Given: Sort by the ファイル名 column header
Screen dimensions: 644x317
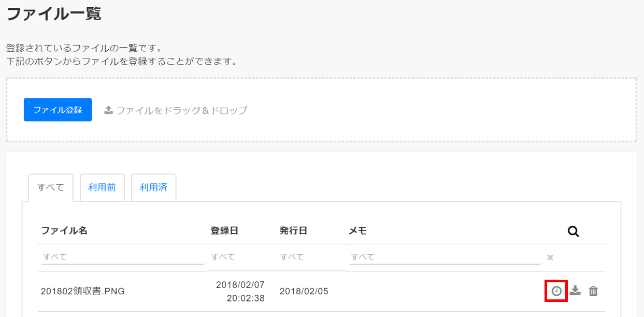Looking at the screenshot, I should tap(64, 231).
